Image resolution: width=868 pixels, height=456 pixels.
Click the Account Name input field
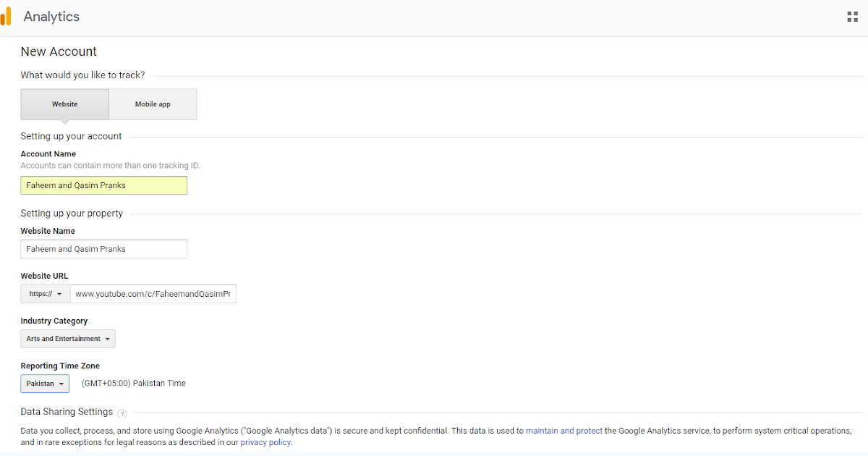[103, 185]
